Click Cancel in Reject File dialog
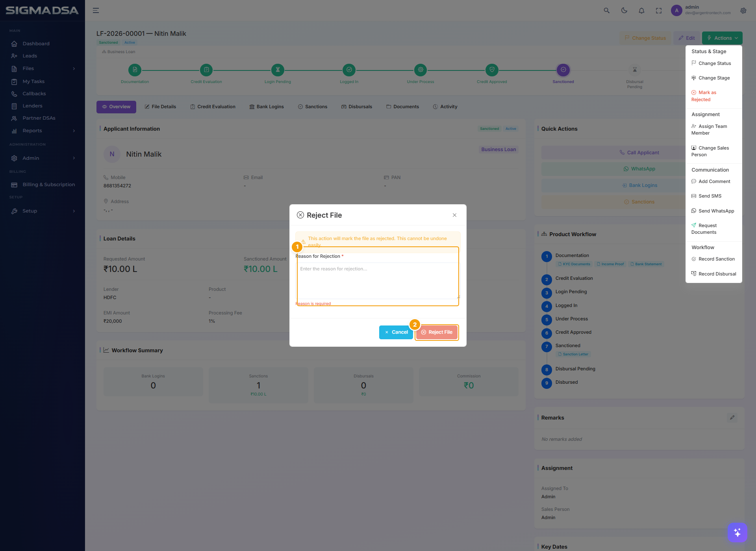This screenshot has width=756, height=551. pos(396,332)
